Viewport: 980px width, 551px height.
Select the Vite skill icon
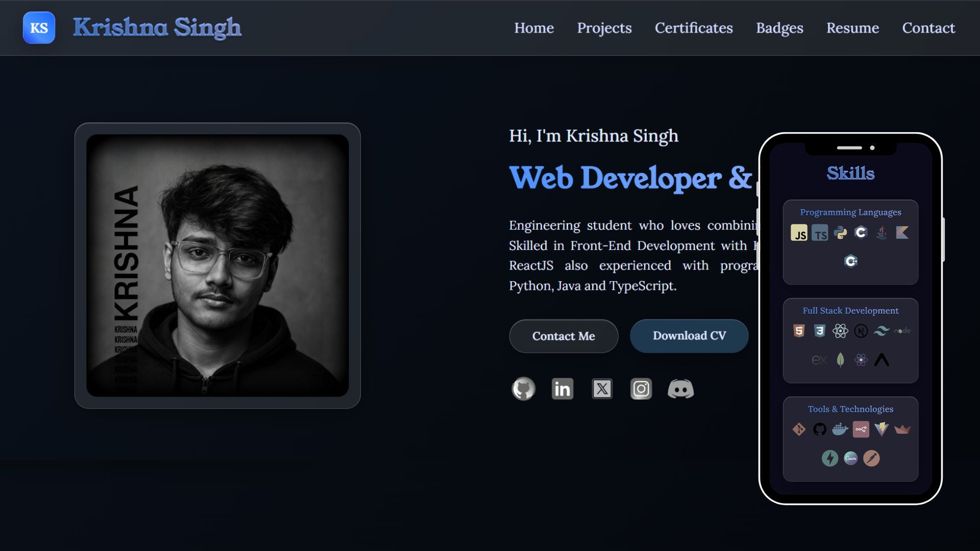881,430
